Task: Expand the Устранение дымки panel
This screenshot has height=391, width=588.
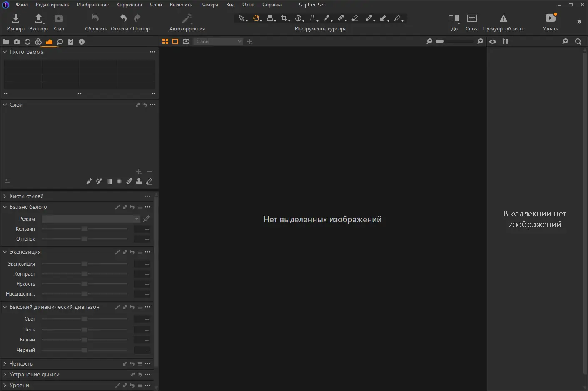Action: click(x=5, y=374)
